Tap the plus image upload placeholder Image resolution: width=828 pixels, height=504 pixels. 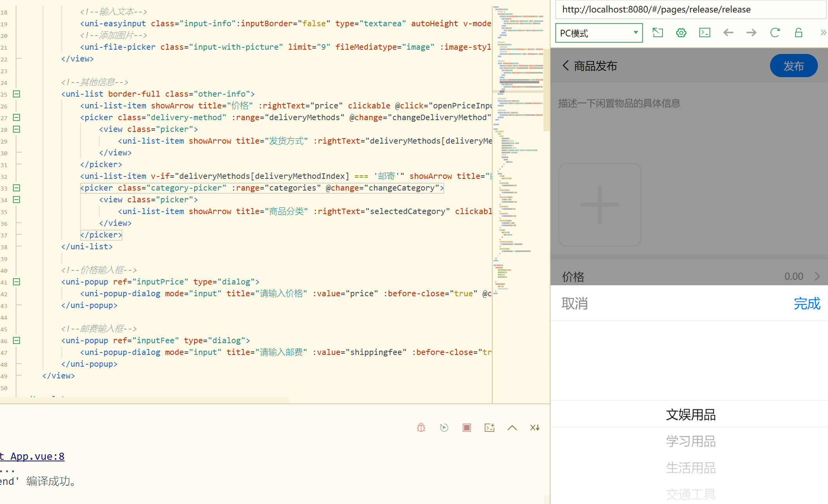(x=599, y=205)
